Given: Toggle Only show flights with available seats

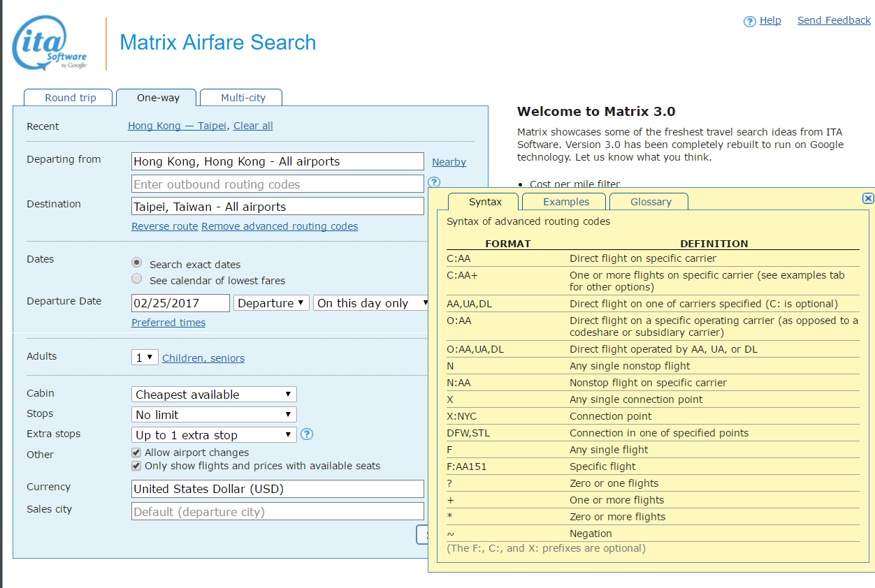Looking at the screenshot, I should pos(136,466).
